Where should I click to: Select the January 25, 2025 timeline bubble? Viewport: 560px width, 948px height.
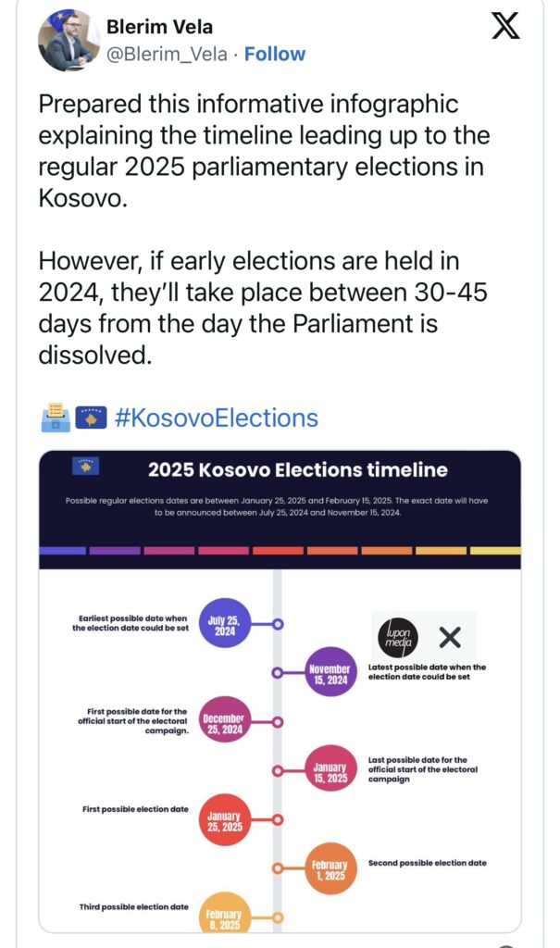[224, 819]
